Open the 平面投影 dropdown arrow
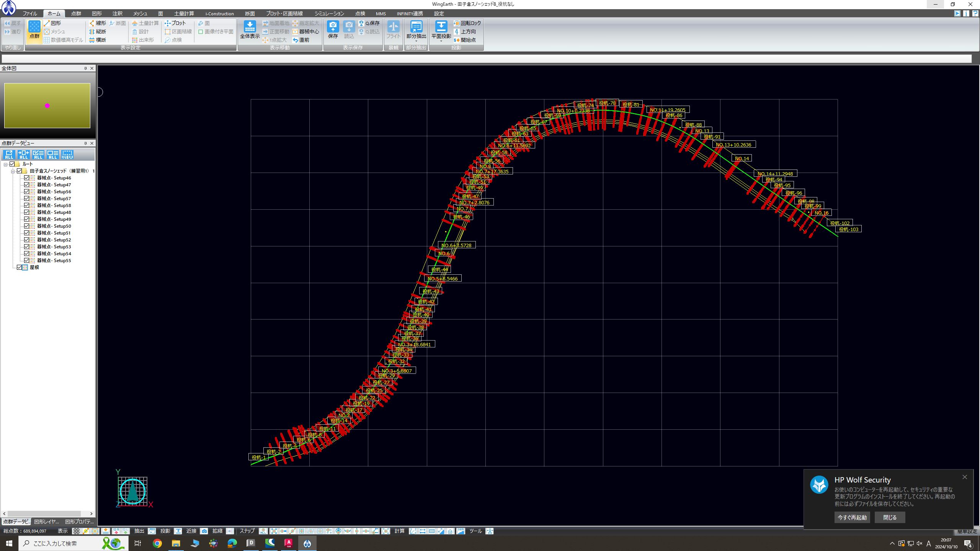 coord(441,41)
